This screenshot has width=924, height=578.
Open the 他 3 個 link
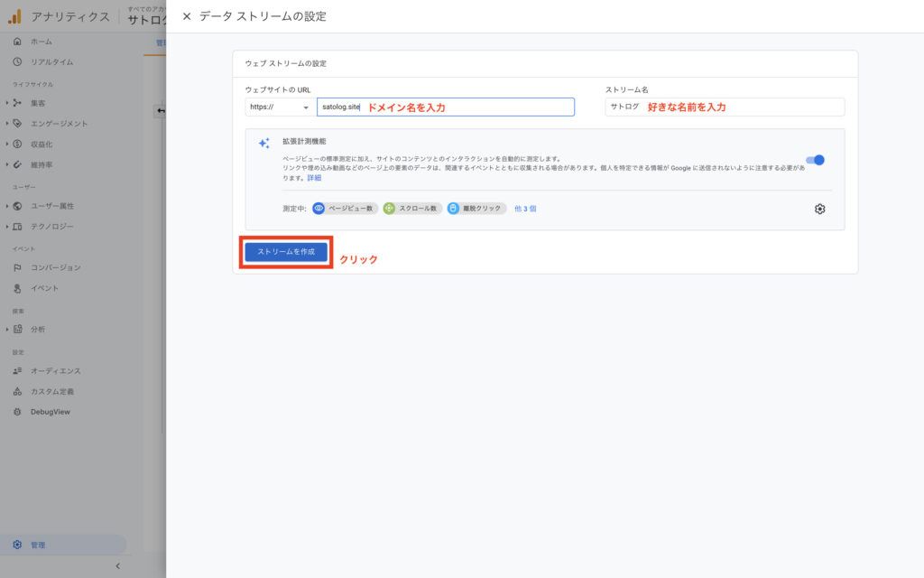tap(525, 209)
